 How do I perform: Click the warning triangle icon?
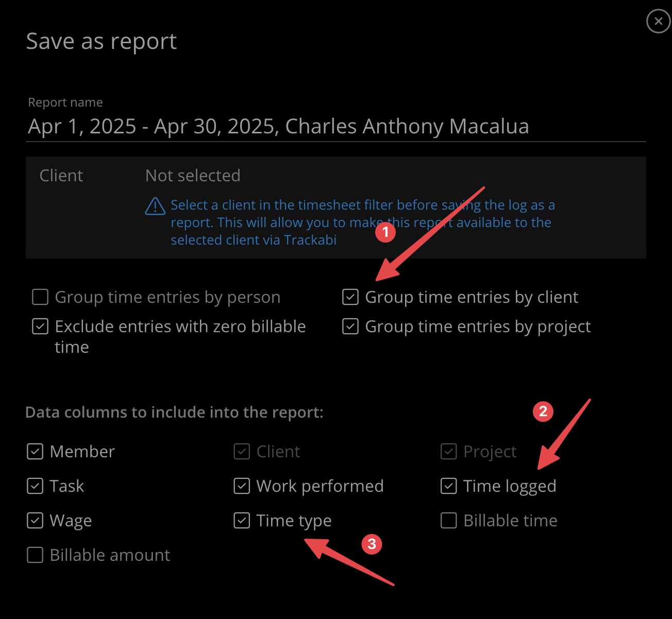(x=155, y=206)
